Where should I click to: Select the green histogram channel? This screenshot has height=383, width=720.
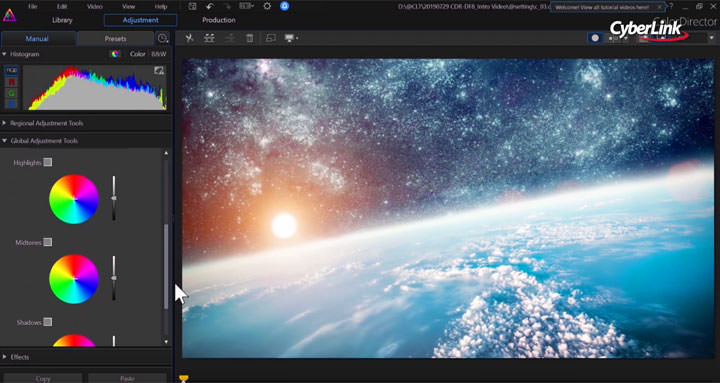[x=11, y=93]
